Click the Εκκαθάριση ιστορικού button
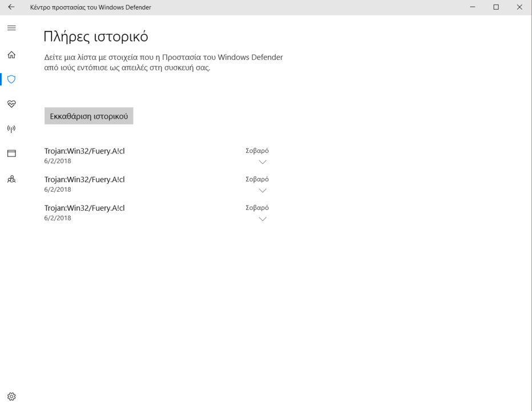The image size is (532, 411). tap(89, 116)
